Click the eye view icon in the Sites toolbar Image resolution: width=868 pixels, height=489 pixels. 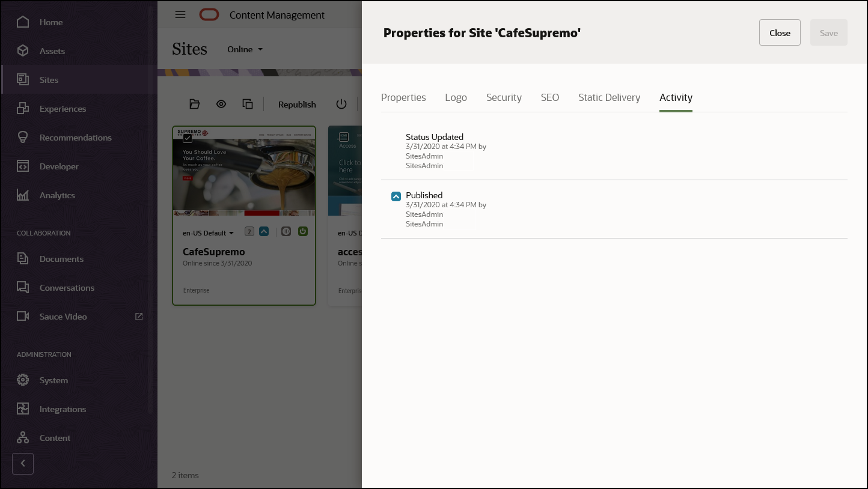pyautogui.click(x=221, y=104)
